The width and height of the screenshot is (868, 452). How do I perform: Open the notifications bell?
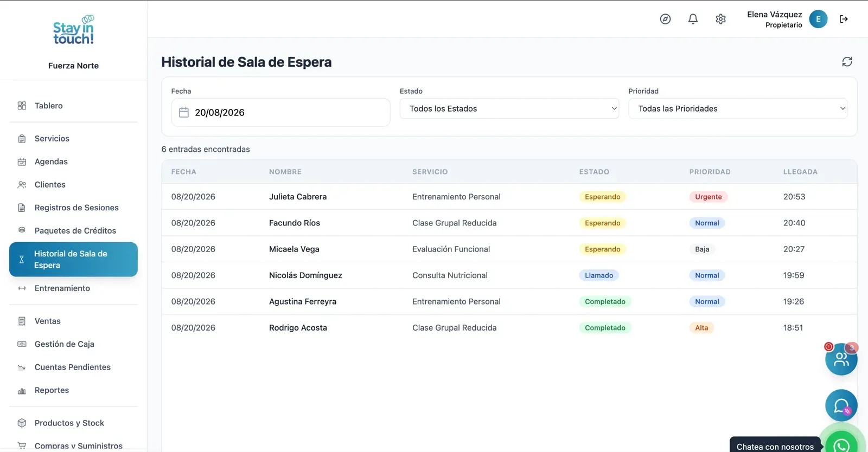693,19
